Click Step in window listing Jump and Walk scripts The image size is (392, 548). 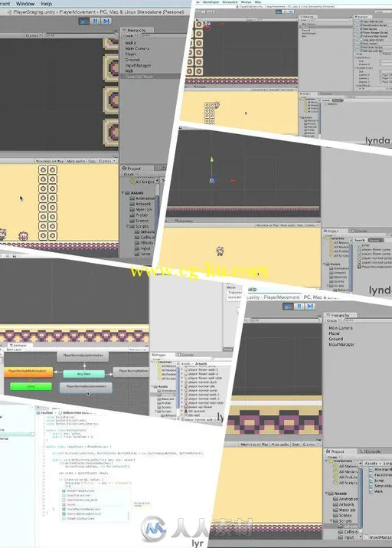point(310,307)
